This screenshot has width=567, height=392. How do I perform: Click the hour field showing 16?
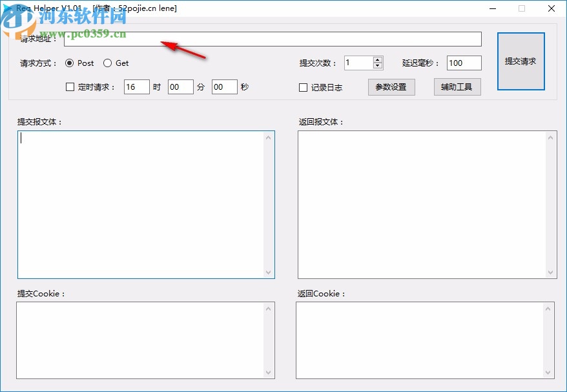(x=136, y=87)
